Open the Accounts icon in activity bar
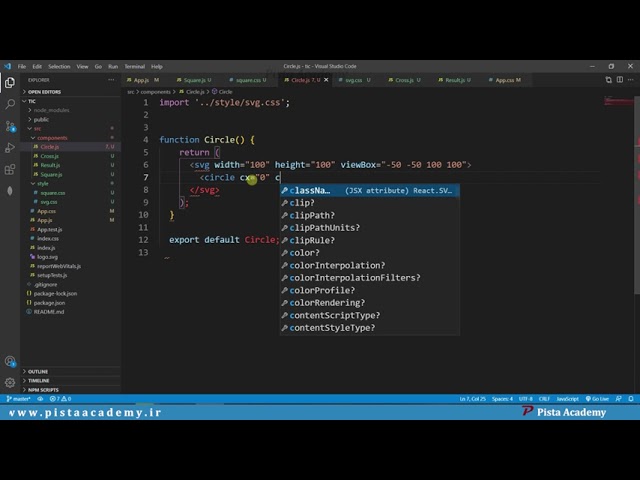This screenshot has height=480, width=640. click(10, 361)
